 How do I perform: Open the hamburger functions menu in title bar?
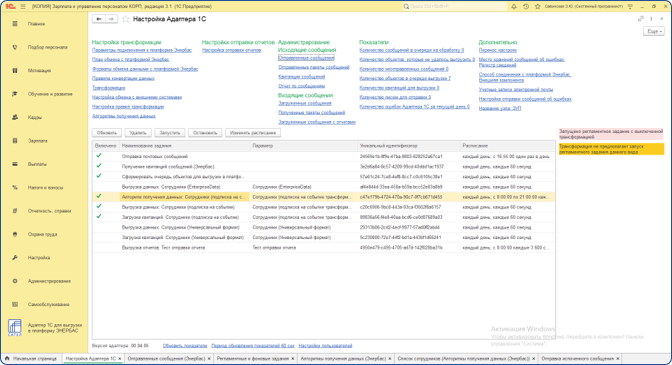tap(23, 6)
